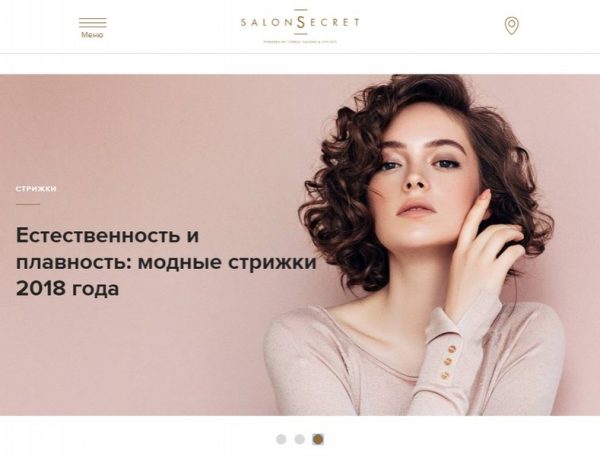Click the large S in the logo
600x456 pixels.
(x=301, y=22)
